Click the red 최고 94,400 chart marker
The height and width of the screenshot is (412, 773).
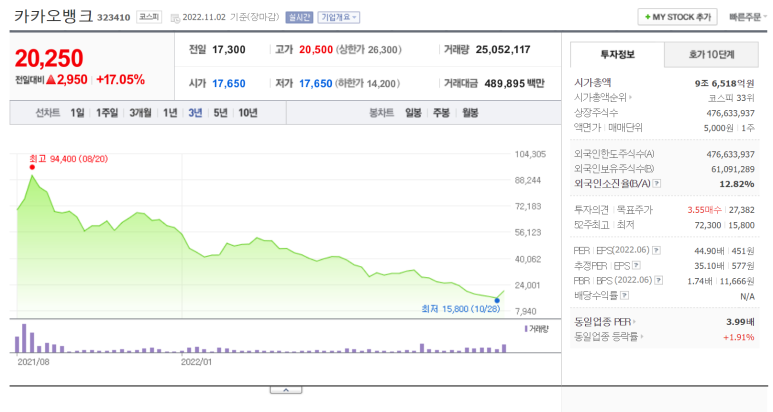click(32, 167)
